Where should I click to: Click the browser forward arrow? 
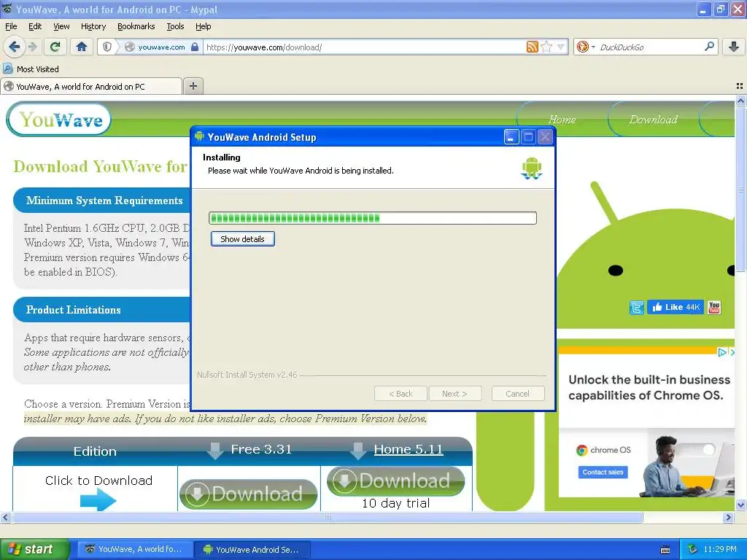pos(32,47)
